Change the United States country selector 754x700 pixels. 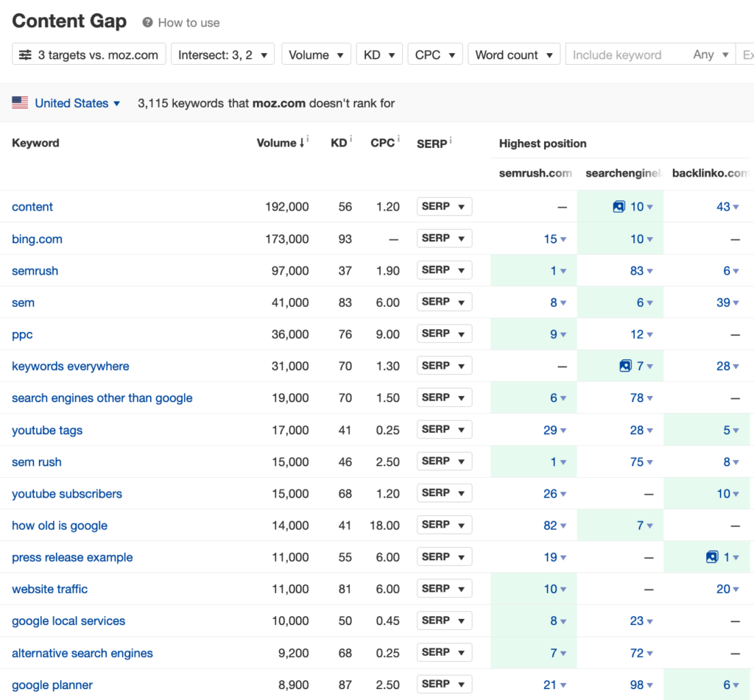(77, 103)
